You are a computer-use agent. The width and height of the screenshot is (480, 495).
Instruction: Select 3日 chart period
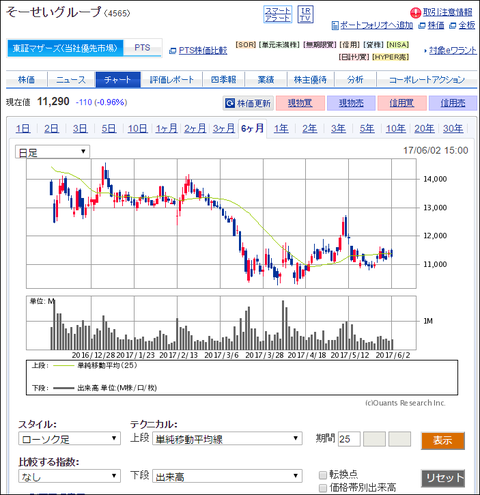[80, 129]
